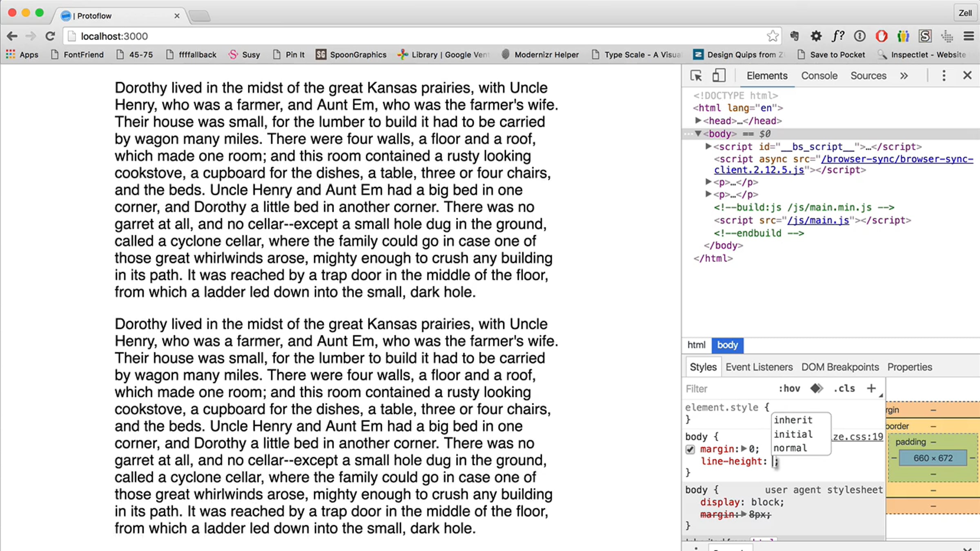
Task: Expand the __bs_script__ script node
Action: coord(708,146)
